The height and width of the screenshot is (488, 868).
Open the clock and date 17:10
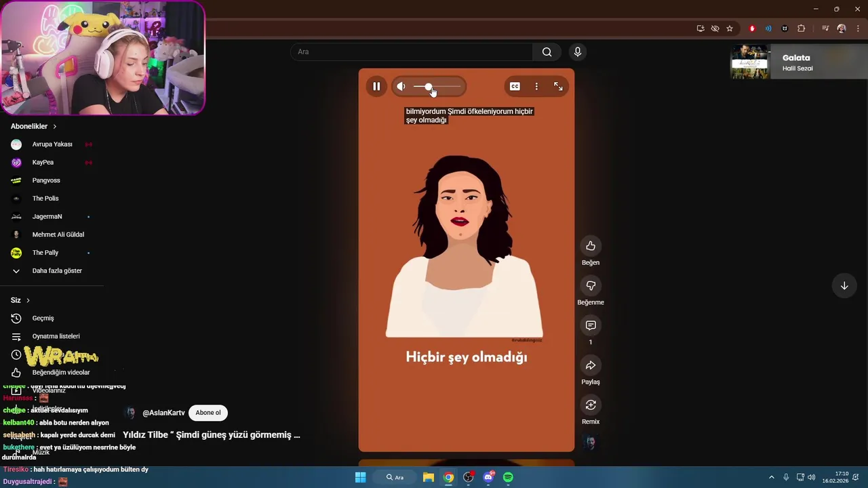coord(835,477)
